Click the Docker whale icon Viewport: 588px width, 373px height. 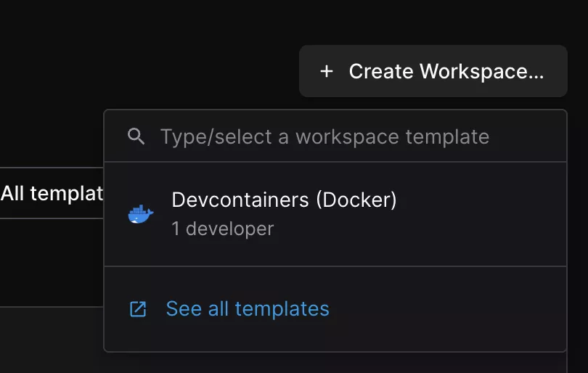pyautogui.click(x=141, y=214)
